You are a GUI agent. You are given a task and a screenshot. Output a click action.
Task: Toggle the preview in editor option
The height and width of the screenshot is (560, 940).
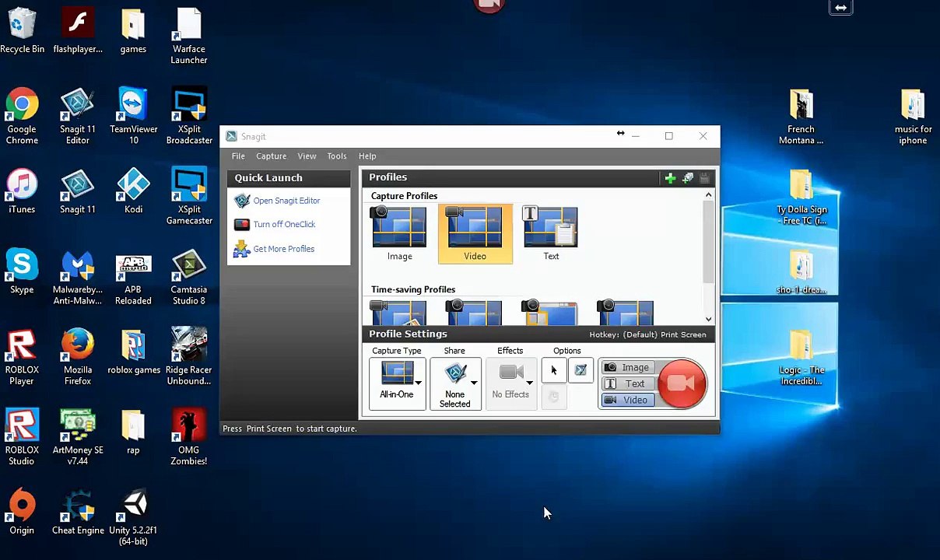click(x=580, y=371)
